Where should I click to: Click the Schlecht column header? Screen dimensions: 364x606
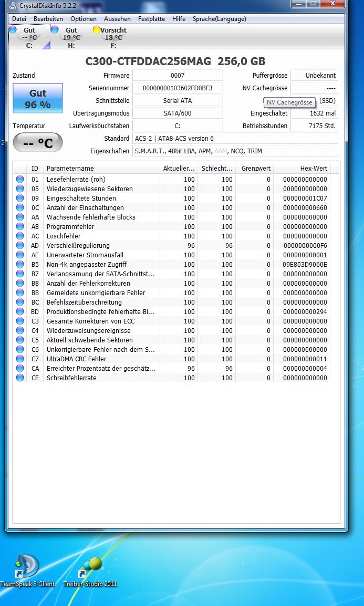[217, 169]
